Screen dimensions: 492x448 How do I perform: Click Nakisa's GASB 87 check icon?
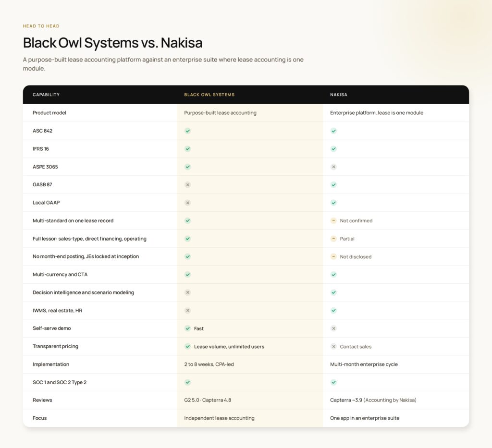click(x=333, y=185)
